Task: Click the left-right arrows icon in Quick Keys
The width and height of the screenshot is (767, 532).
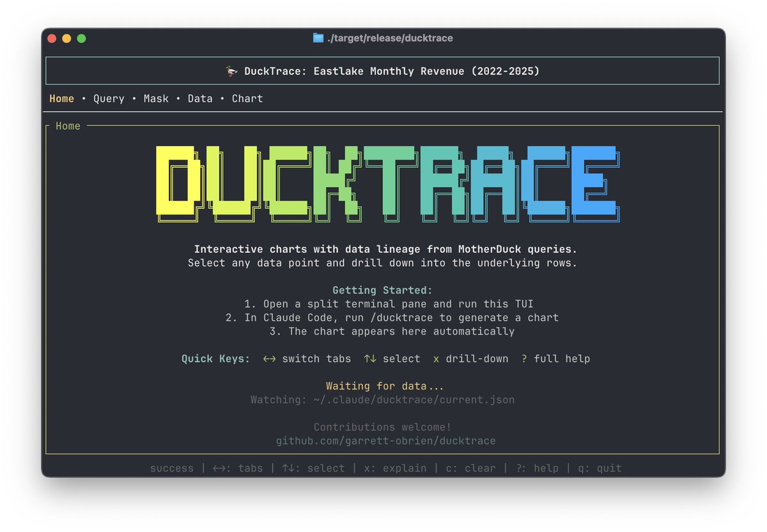Action: 269,359
